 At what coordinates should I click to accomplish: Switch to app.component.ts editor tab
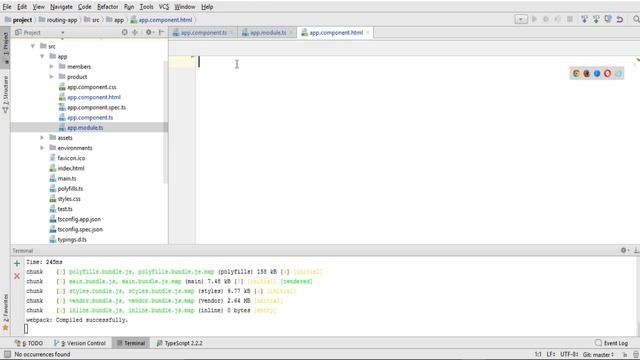(x=203, y=33)
